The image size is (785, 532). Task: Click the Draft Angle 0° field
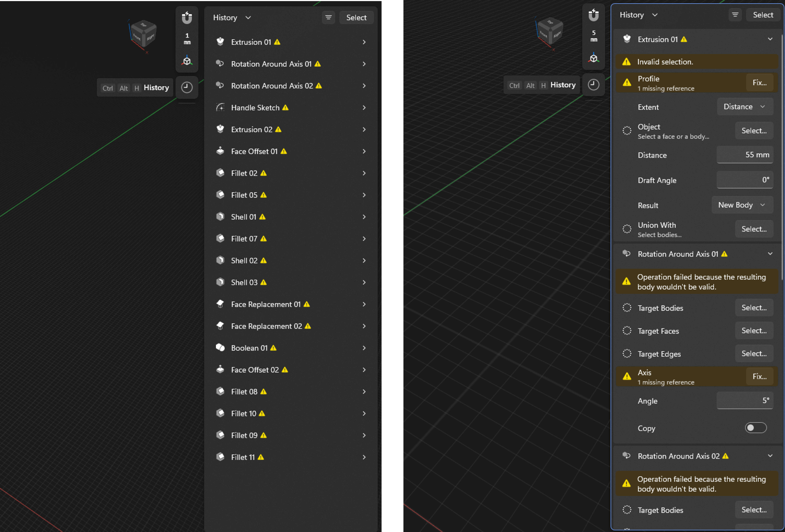coord(745,180)
